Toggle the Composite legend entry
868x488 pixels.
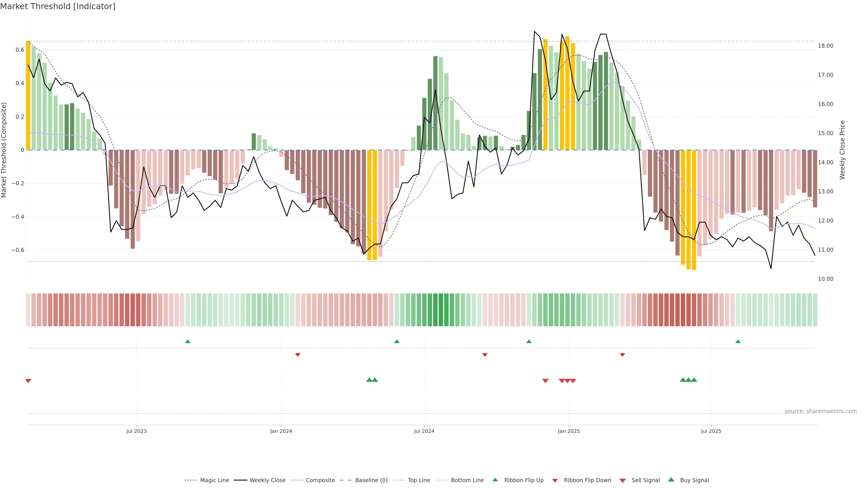point(320,480)
